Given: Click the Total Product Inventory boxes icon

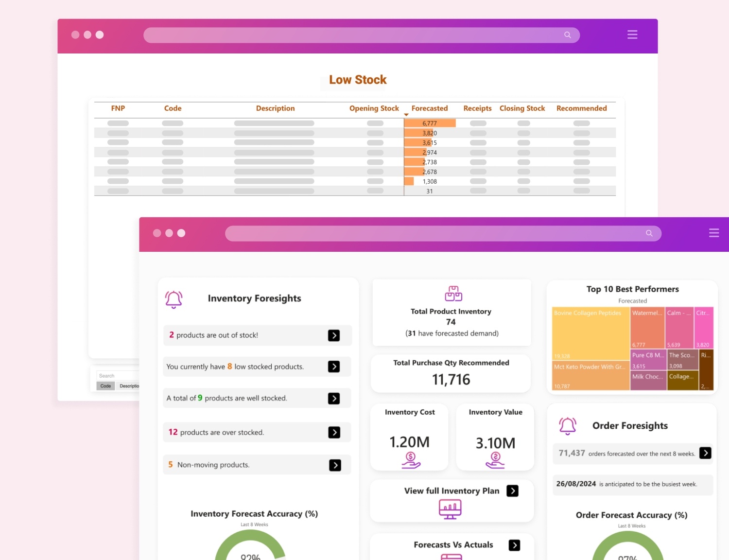Looking at the screenshot, I should [x=453, y=293].
